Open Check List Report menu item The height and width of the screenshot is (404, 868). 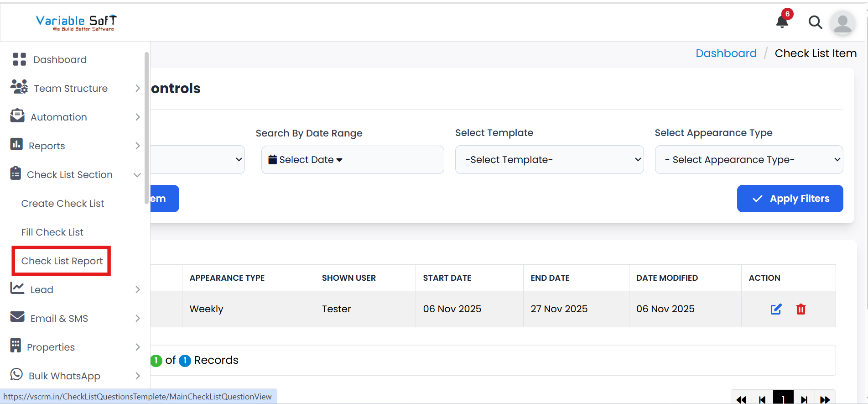(x=62, y=261)
